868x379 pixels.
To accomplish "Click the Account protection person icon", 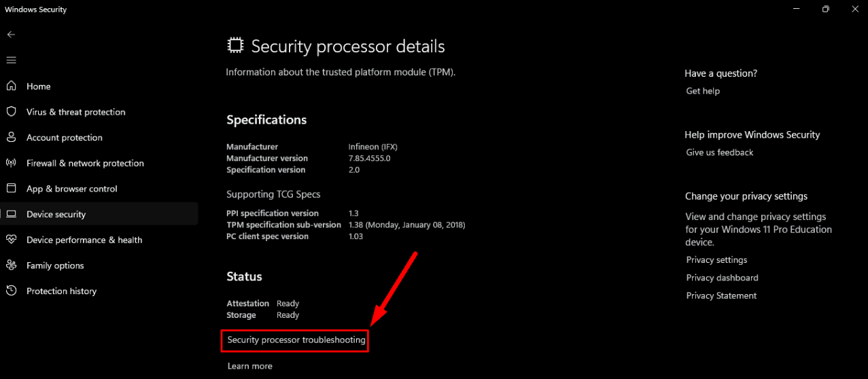I will tap(11, 137).
